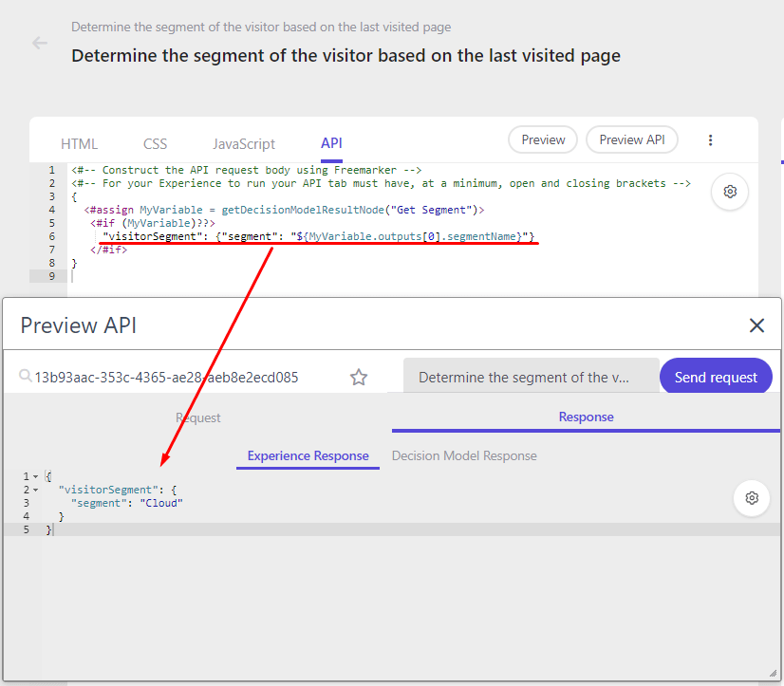Open the Decision Model Response tab
This screenshot has width=784, height=686.
[x=464, y=455]
